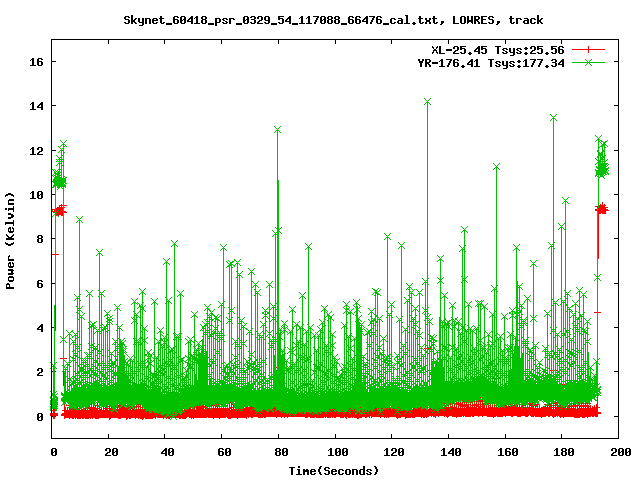This screenshot has width=640, height=480.
Task: Click the Time(Seconds) x-axis label
Action: [333, 471]
